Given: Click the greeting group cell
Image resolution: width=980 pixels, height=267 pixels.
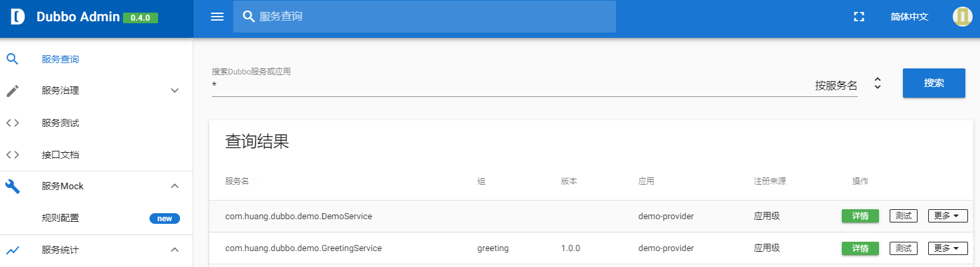Looking at the screenshot, I should coord(493,248).
